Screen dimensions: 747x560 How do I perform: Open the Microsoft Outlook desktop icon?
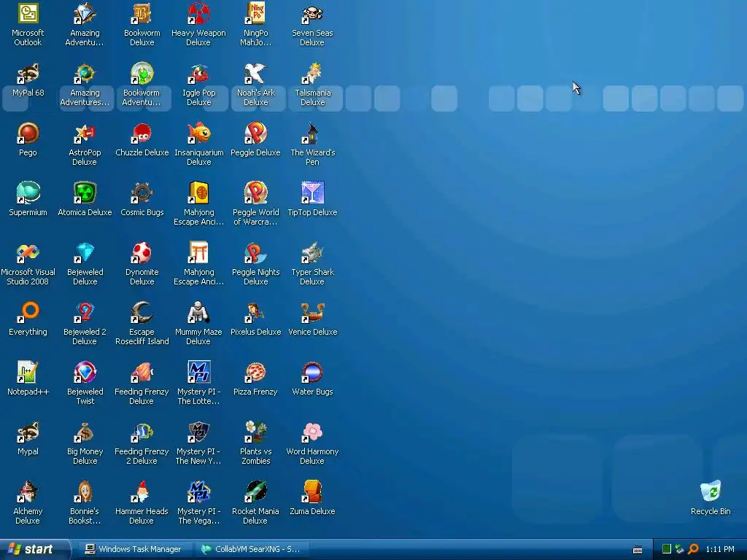[28, 14]
